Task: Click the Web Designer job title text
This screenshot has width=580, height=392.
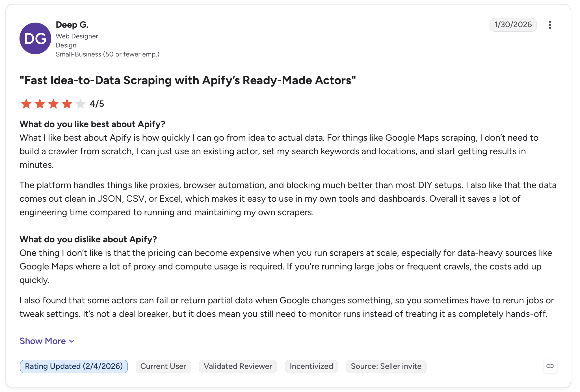Action: tap(77, 36)
